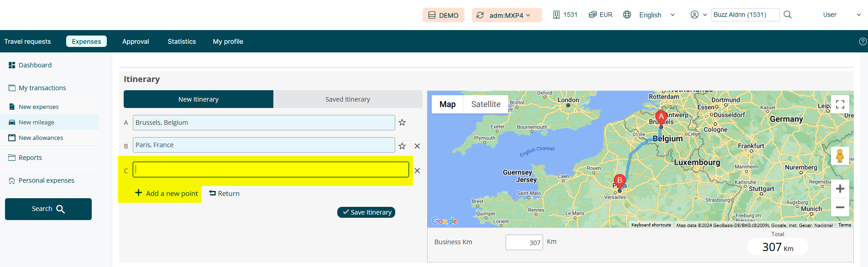This screenshot has width=868, height=267.
Task: Open New mileage in the sidebar
Action: click(x=37, y=122)
